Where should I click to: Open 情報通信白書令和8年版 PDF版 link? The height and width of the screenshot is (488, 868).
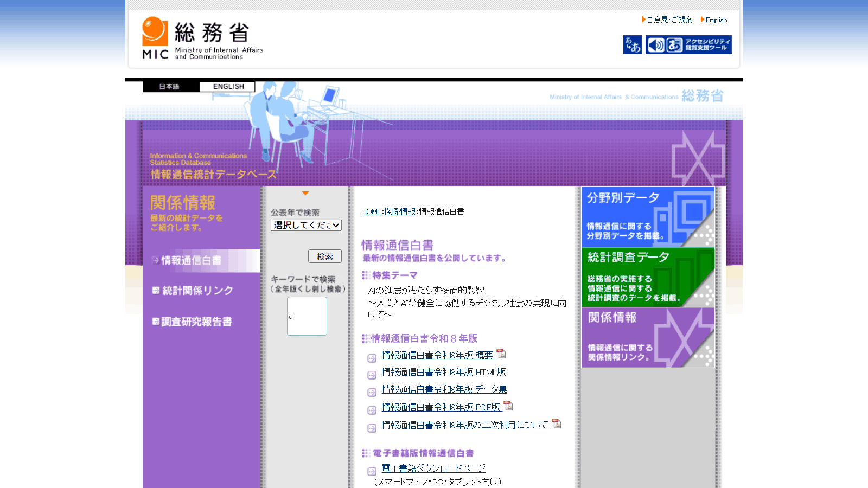441,407
